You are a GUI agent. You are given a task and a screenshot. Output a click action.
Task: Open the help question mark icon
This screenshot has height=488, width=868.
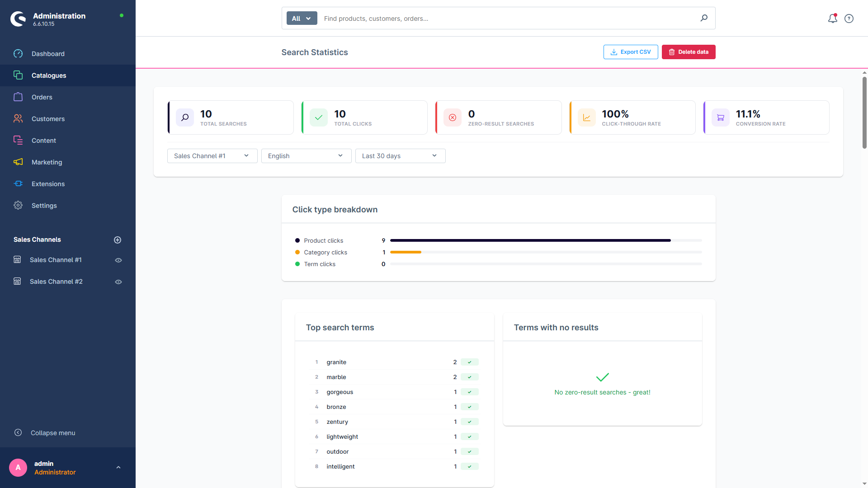(x=849, y=19)
